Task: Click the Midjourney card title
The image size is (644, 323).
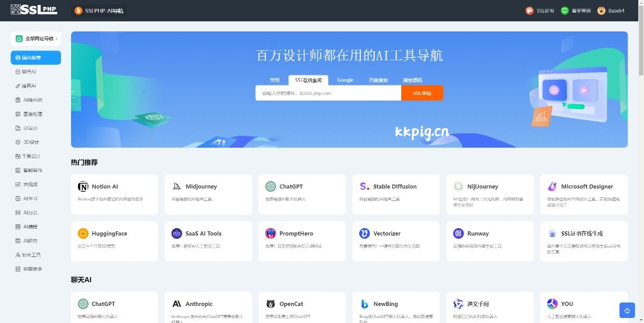Action: 201,187
